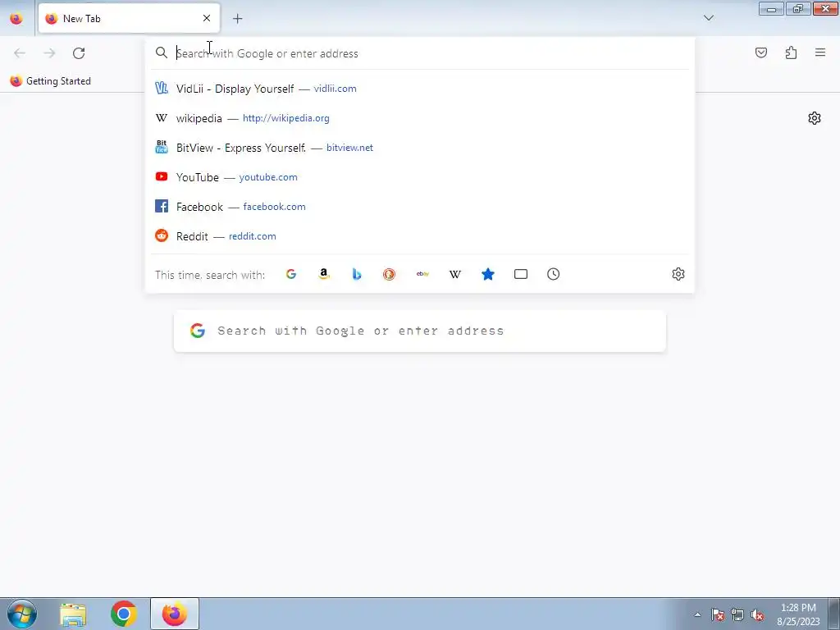
Task: Search this time with DuckDuckGo
Action: pyautogui.click(x=390, y=274)
